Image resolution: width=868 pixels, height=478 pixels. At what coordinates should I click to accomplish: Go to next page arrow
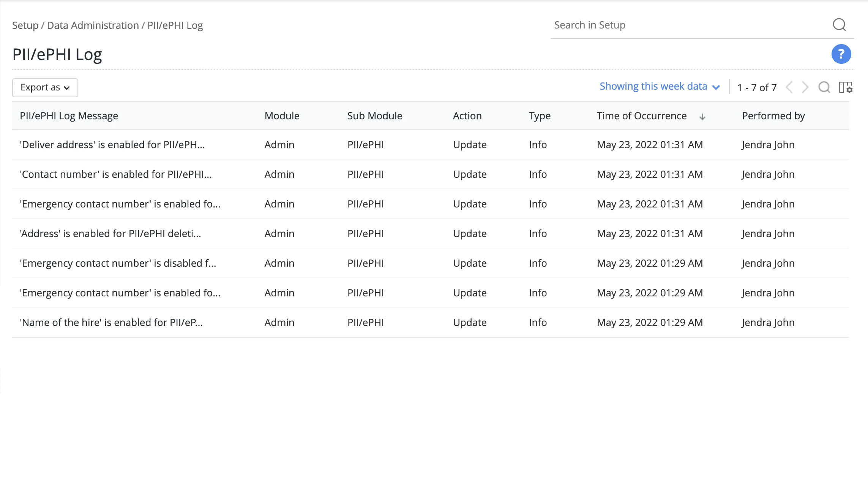805,87
